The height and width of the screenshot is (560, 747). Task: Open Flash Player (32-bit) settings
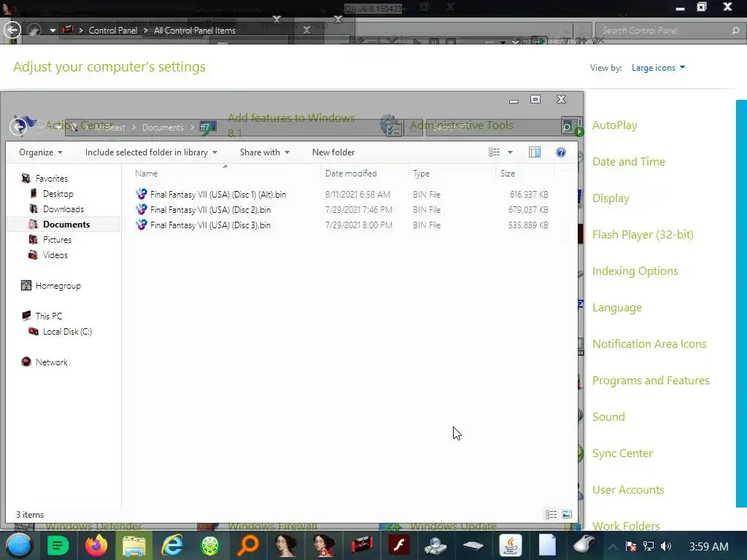pyautogui.click(x=643, y=235)
